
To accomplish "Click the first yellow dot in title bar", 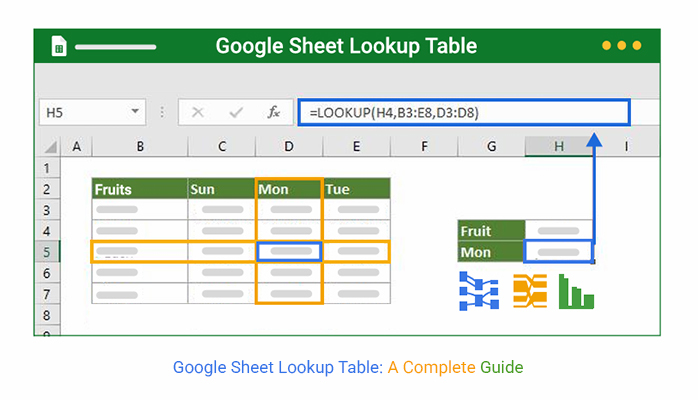I will pyautogui.click(x=606, y=45).
